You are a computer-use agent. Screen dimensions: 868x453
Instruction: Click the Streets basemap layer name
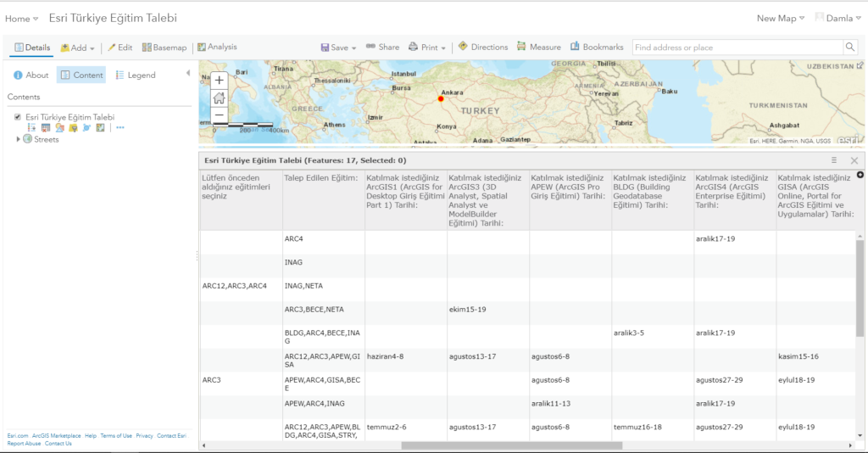[46, 140]
